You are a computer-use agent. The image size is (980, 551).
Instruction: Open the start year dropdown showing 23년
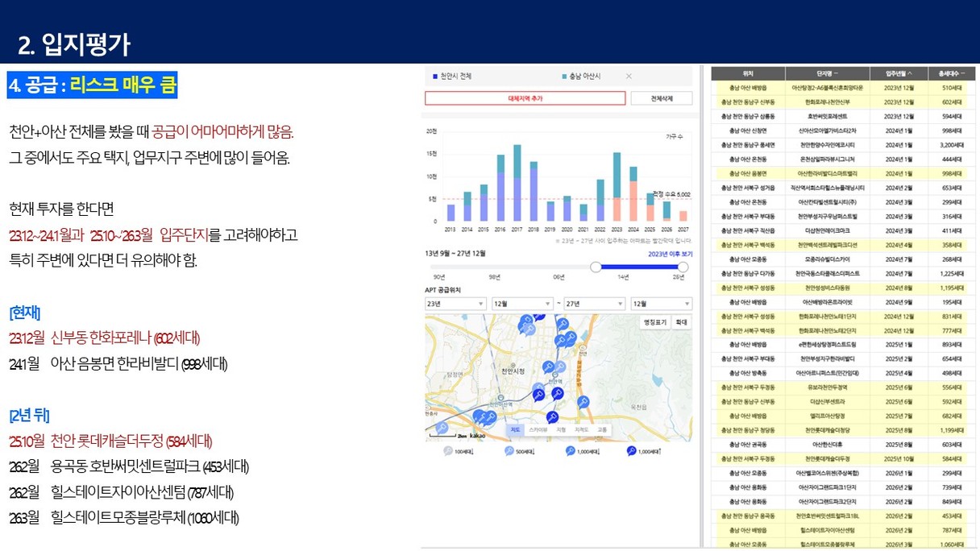pos(455,304)
